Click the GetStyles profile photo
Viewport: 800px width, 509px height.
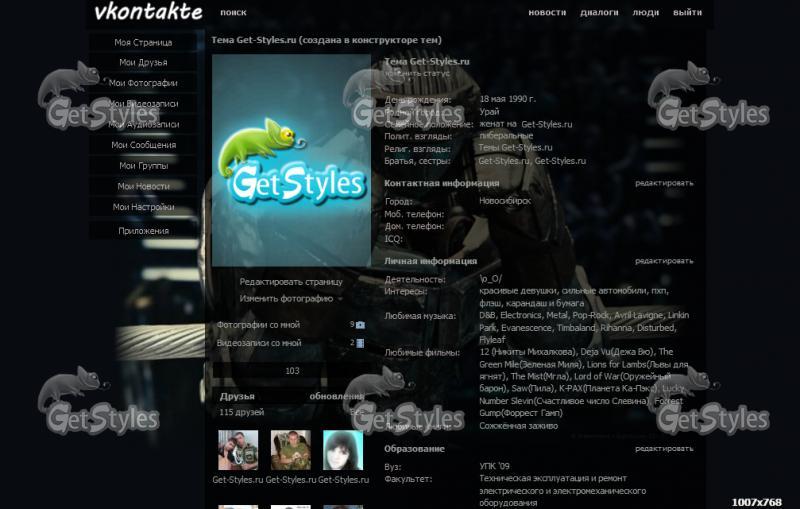pyautogui.click(x=292, y=160)
